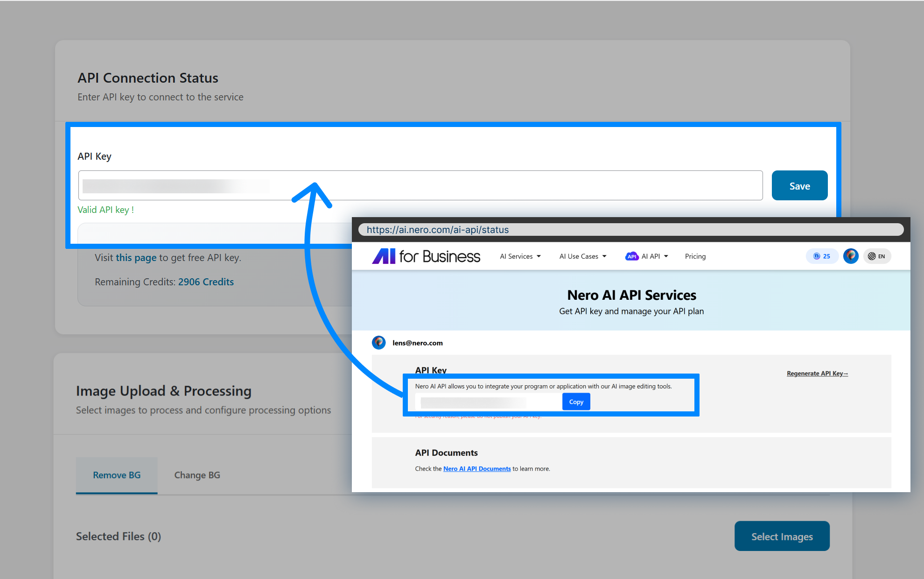
Task: Click the lens@nero.com account avatar
Action: 378,343
